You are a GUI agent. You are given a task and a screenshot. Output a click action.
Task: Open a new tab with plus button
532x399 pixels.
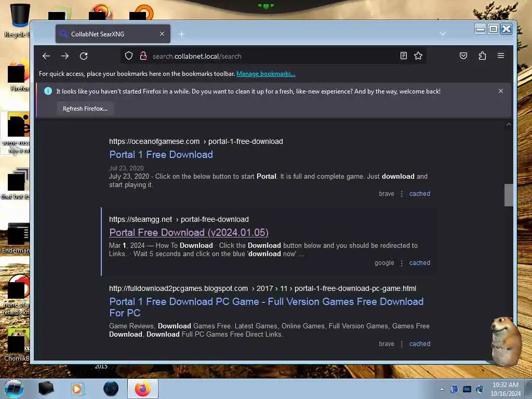[x=181, y=34]
